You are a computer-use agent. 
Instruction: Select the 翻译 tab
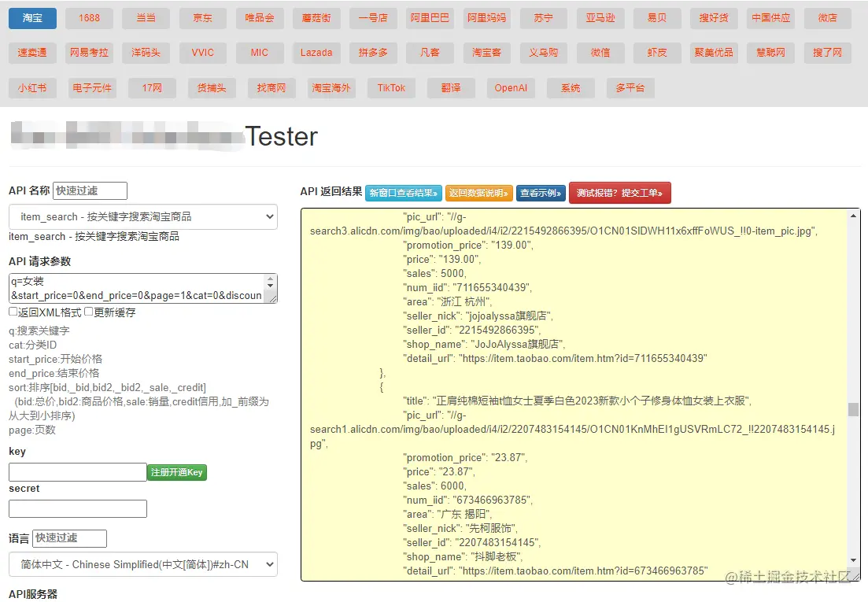pyautogui.click(x=451, y=88)
